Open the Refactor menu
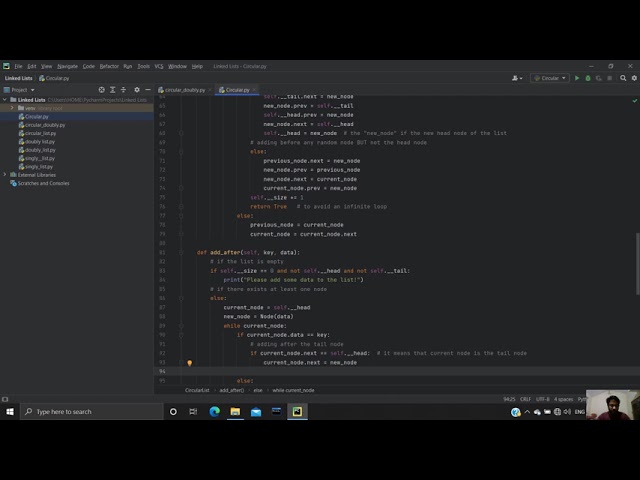This screenshot has width=640, height=480. 109,66
